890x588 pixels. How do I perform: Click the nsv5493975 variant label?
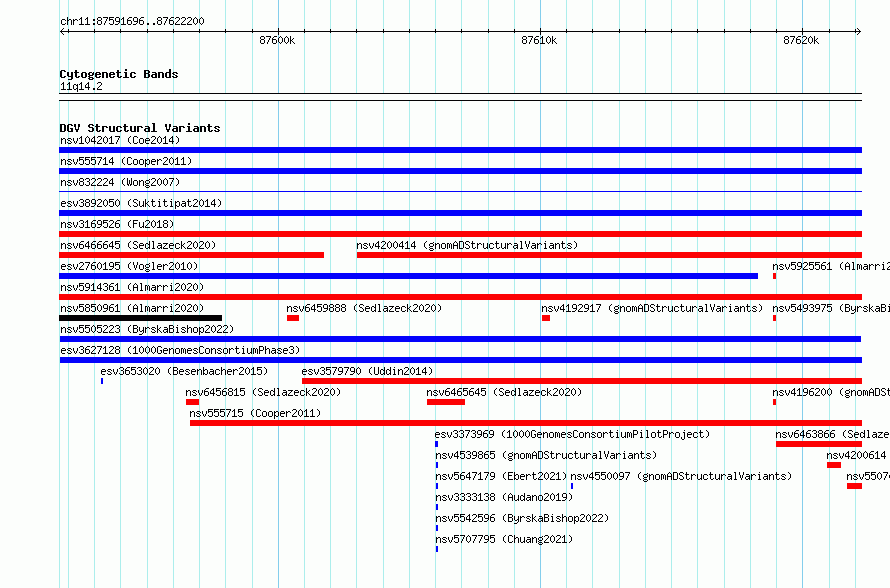pos(831,308)
